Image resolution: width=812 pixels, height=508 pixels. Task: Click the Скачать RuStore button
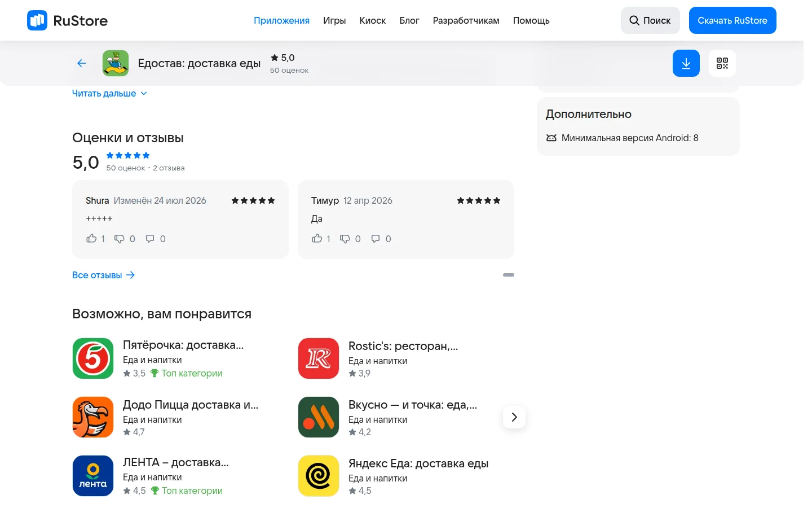point(732,20)
